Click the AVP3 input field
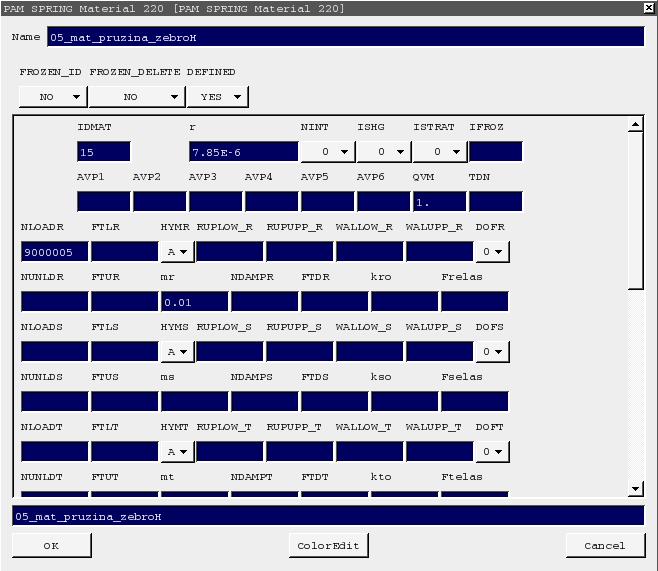 pos(216,201)
